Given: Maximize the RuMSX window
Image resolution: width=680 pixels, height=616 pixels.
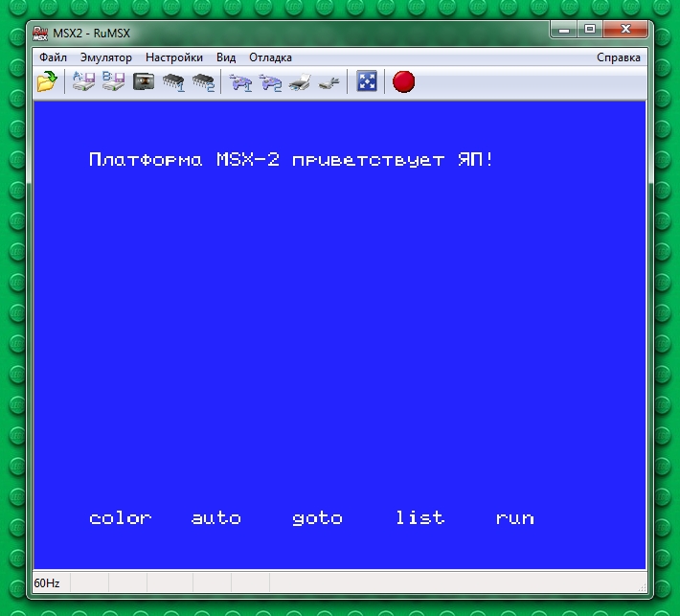Looking at the screenshot, I should click(590, 30).
